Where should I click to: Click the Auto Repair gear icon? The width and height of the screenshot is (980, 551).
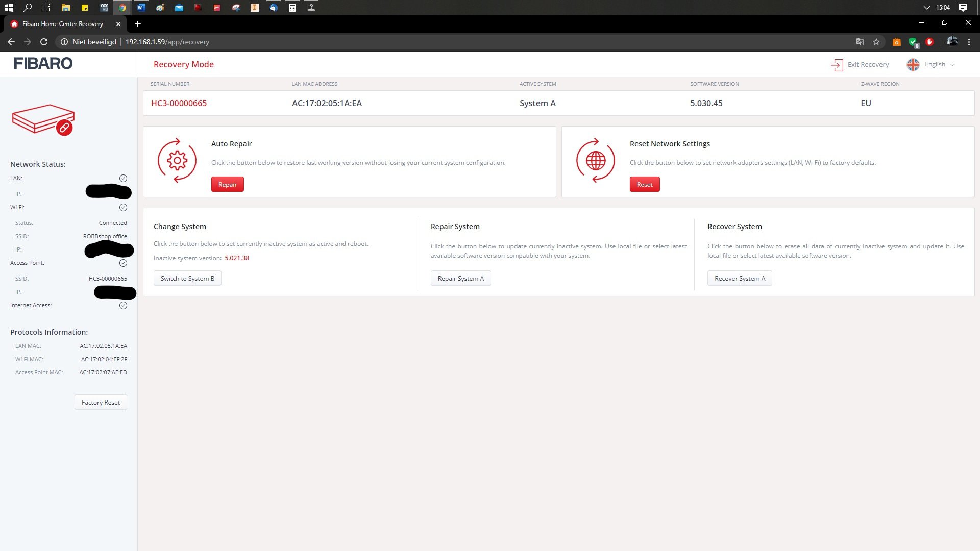tap(177, 160)
